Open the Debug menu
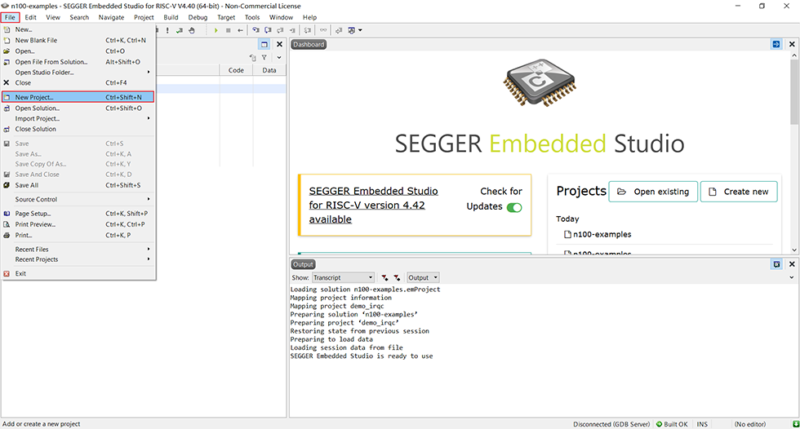The image size is (800, 429). (x=198, y=17)
